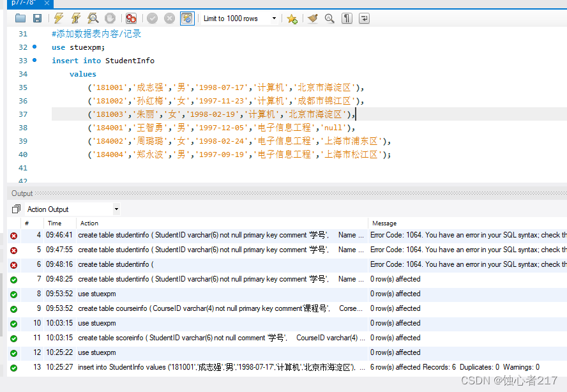Open the Limit to 1000 rows dropdown
The width and height of the screenshot is (567, 392).
click(273, 19)
